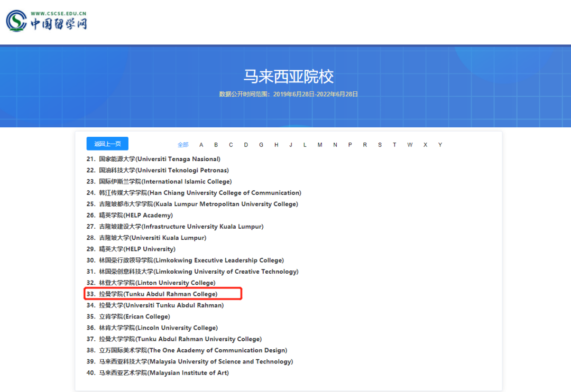Viewport: 571px width, 392px height.
Task: Filter schools by letter W
Action: 410,145
